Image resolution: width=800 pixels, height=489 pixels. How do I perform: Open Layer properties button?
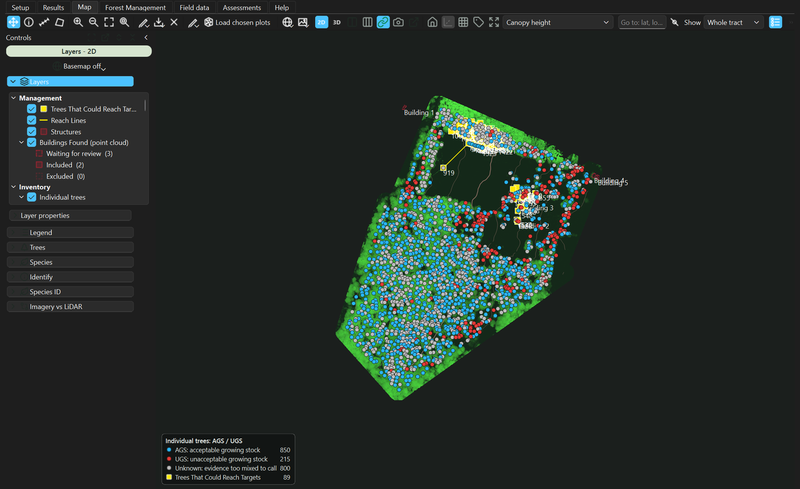pos(70,215)
